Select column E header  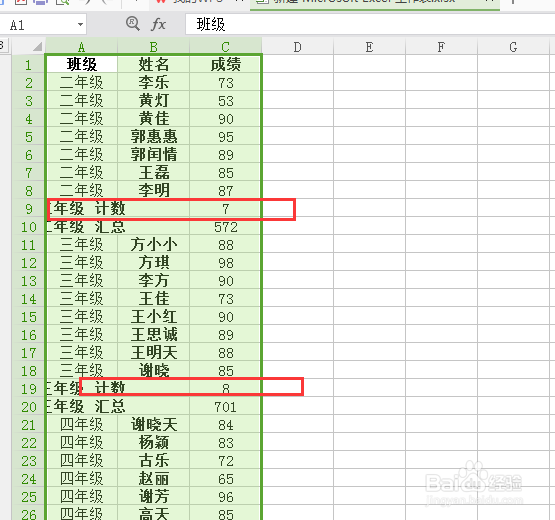(369, 46)
